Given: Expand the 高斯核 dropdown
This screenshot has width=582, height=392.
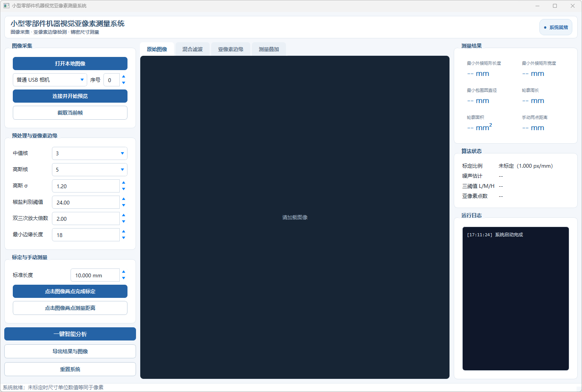Looking at the screenshot, I should coord(90,170).
